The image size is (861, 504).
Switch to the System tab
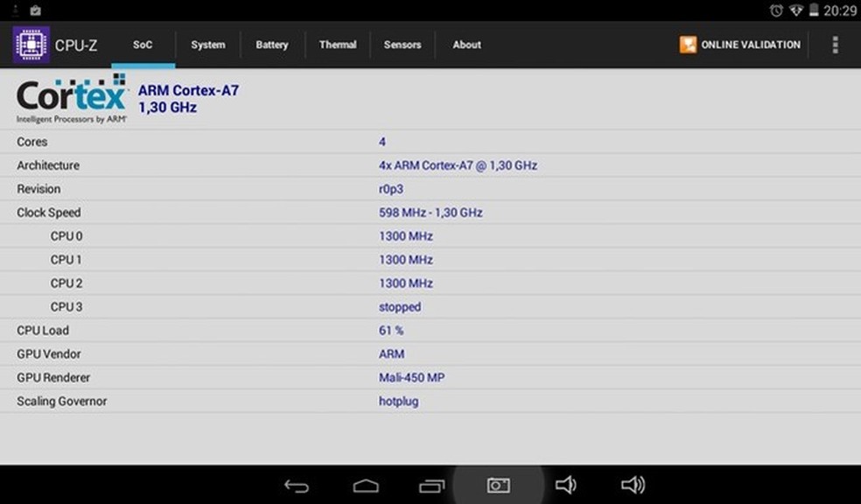207,44
